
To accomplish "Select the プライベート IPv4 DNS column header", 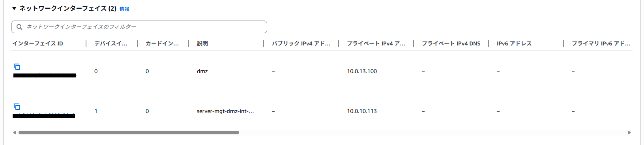I will [451, 43].
